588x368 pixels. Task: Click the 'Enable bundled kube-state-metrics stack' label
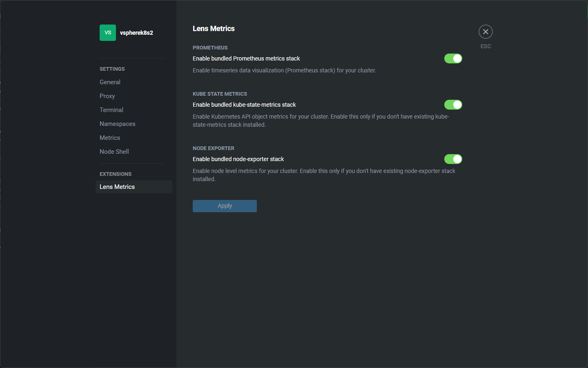coord(244,105)
